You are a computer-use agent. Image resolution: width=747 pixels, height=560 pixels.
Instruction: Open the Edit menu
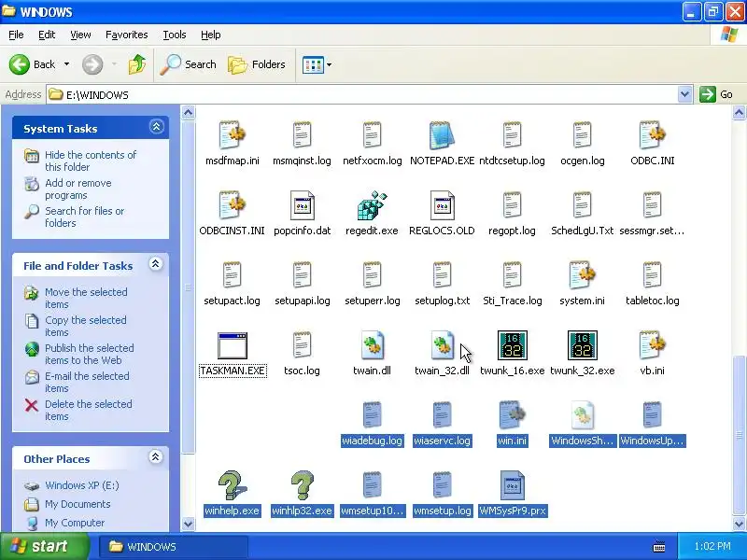point(47,35)
